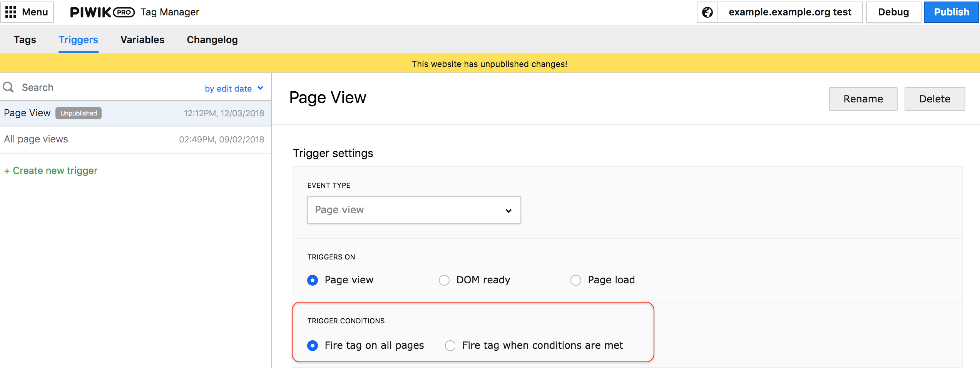
Task: Click the unpublished changes warning banner
Action: [490, 64]
